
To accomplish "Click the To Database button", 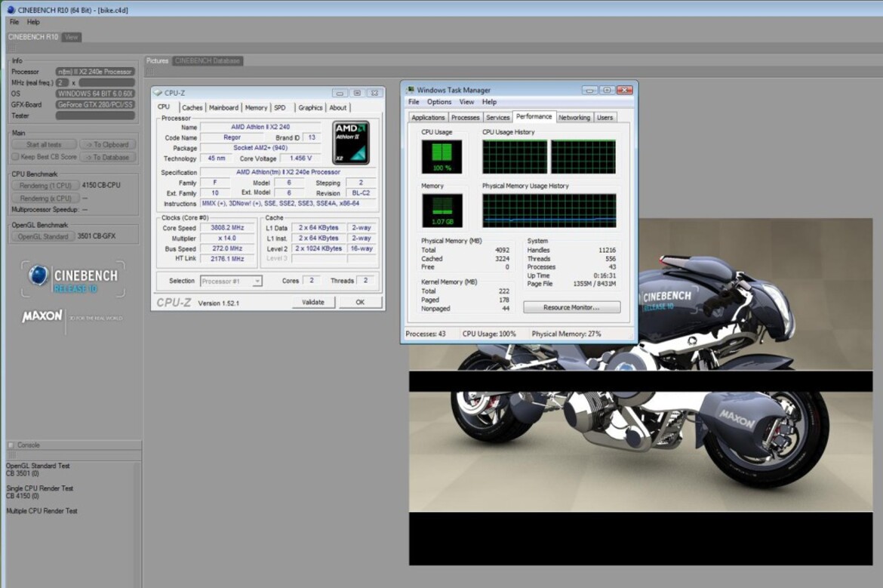I will (x=108, y=157).
